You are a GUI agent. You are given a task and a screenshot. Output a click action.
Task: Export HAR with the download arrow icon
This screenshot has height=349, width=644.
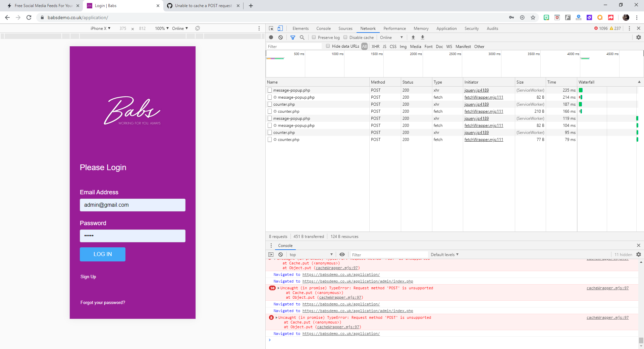[x=422, y=37]
